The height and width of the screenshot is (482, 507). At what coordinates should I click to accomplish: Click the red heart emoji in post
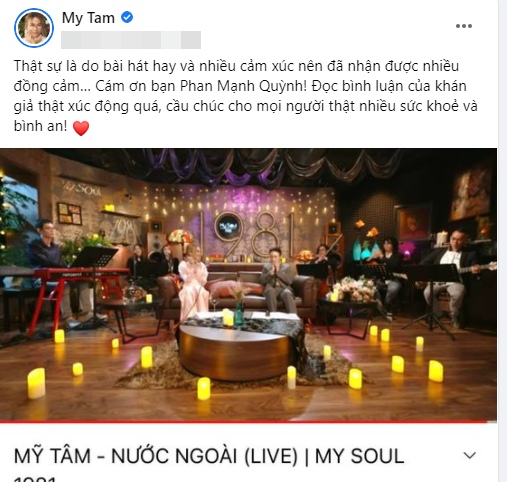(81, 128)
